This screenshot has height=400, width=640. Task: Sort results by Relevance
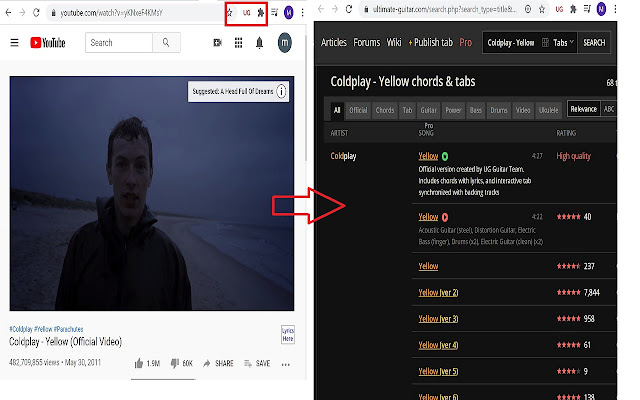point(583,109)
